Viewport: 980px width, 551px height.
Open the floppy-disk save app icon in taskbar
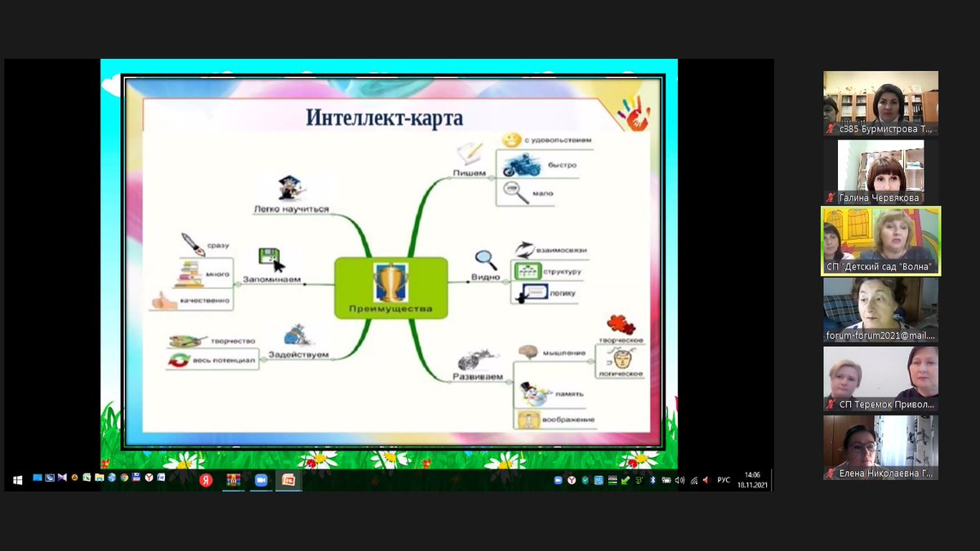pos(136,478)
